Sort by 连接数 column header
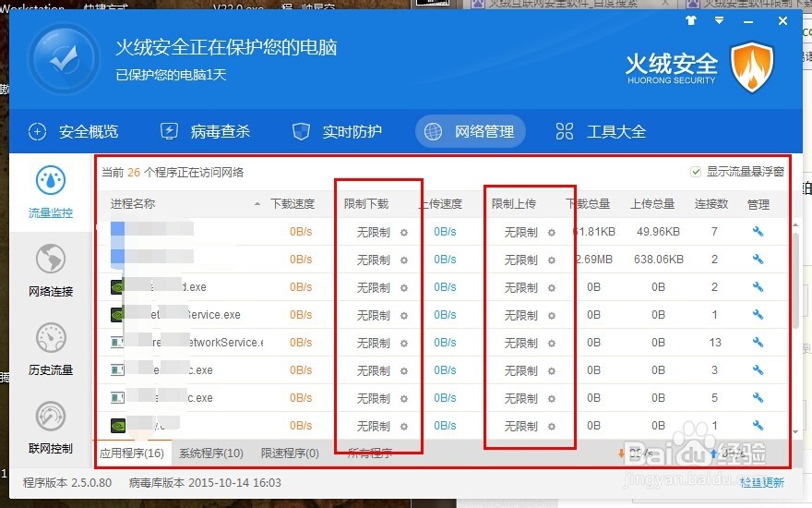 click(711, 204)
